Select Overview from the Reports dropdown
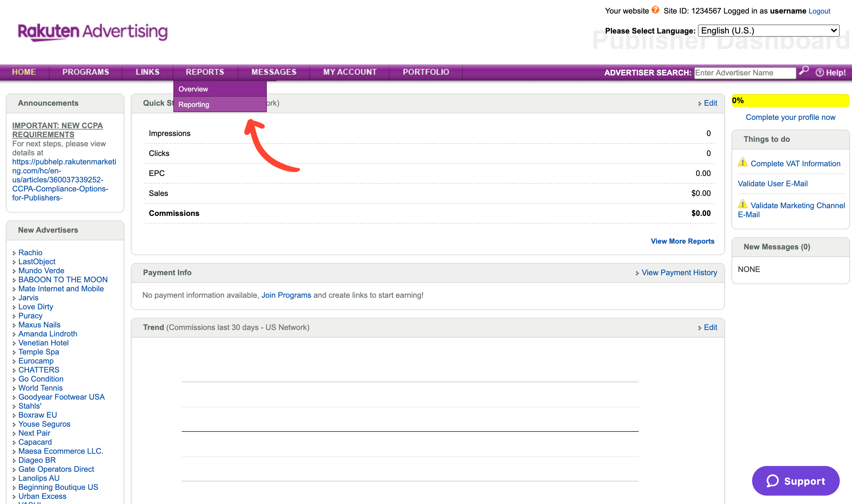This screenshot has width=852, height=504. (x=220, y=89)
